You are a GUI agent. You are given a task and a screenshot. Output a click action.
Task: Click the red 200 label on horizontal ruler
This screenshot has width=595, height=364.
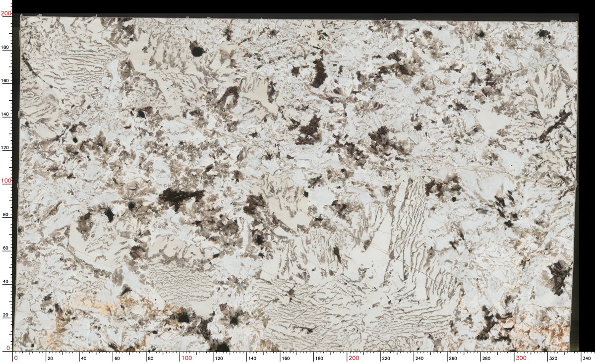click(x=354, y=358)
